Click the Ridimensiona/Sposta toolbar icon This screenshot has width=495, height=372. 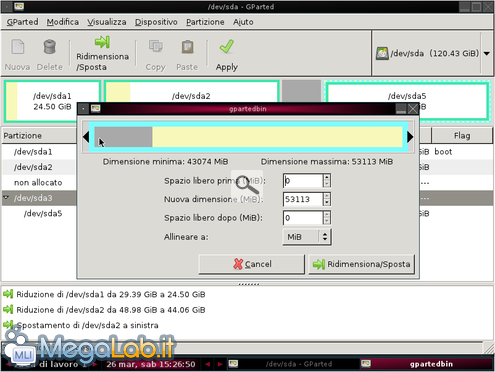coord(102,42)
